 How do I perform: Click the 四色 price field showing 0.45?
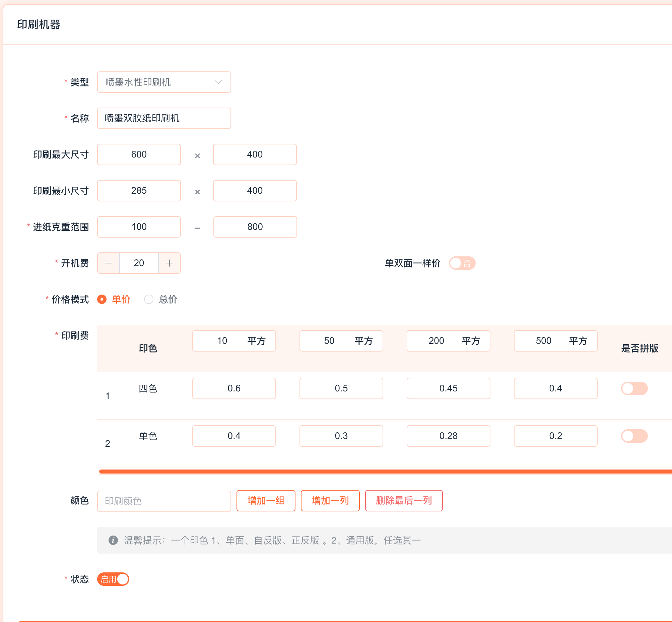click(448, 388)
